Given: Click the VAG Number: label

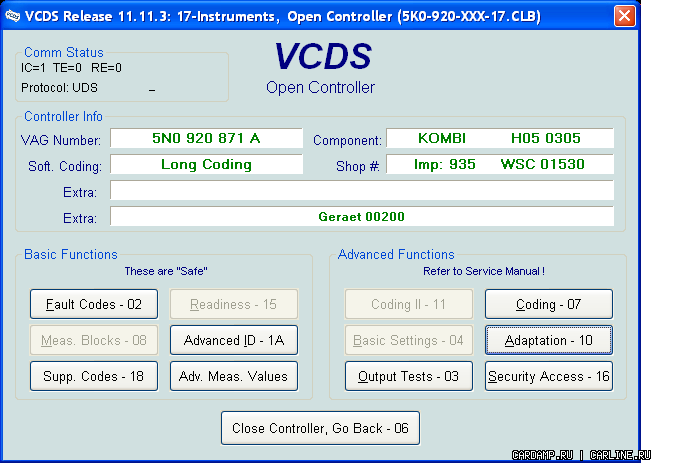Looking at the screenshot, I should pos(61,140).
